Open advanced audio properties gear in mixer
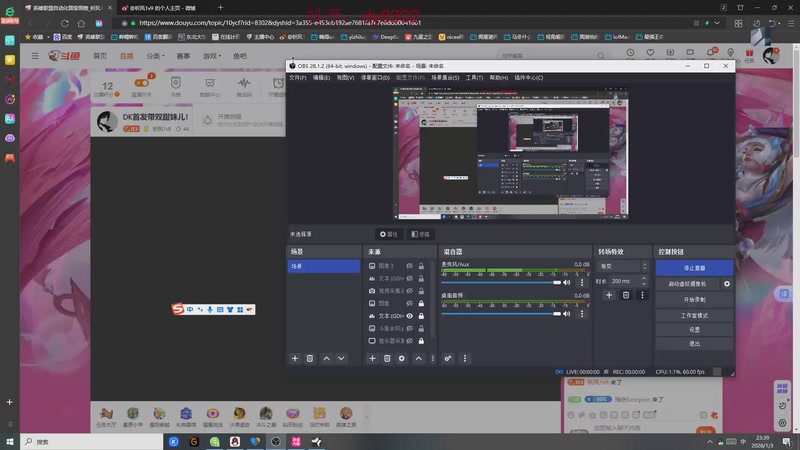 coord(447,359)
